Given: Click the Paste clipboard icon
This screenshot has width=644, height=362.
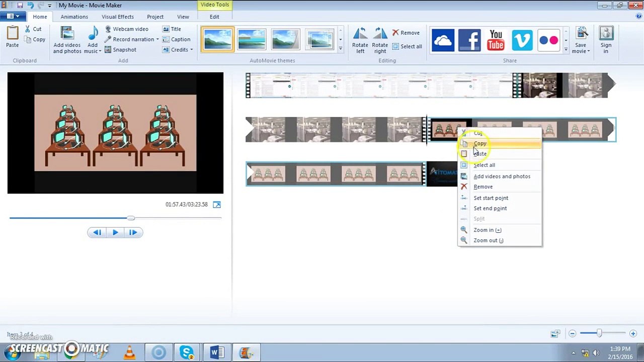Looking at the screenshot, I should (x=12, y=33).
